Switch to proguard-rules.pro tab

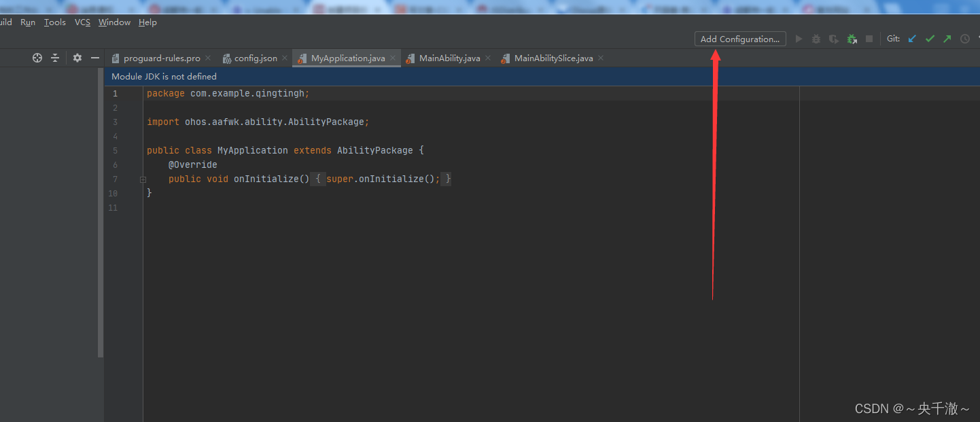[x=162, y=58]
